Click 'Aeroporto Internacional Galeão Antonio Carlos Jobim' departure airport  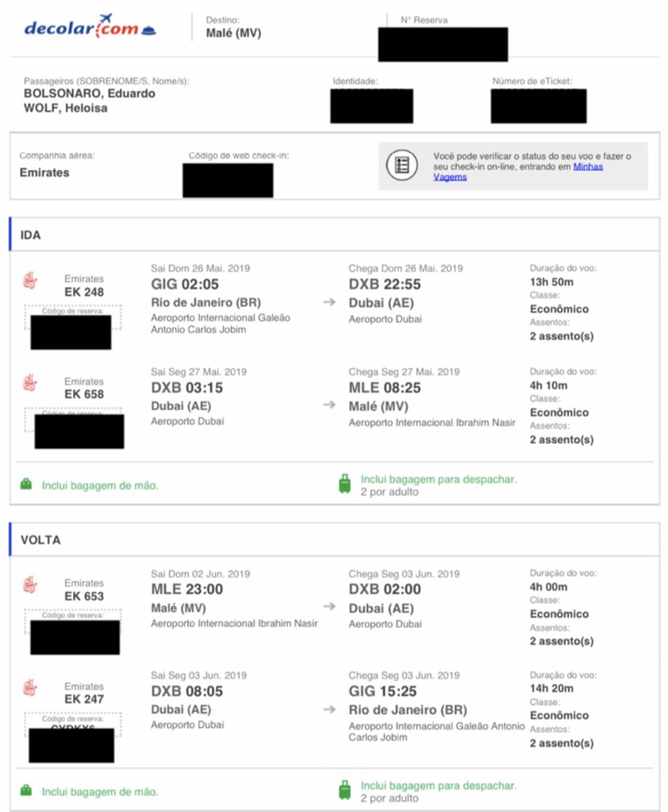221,324
